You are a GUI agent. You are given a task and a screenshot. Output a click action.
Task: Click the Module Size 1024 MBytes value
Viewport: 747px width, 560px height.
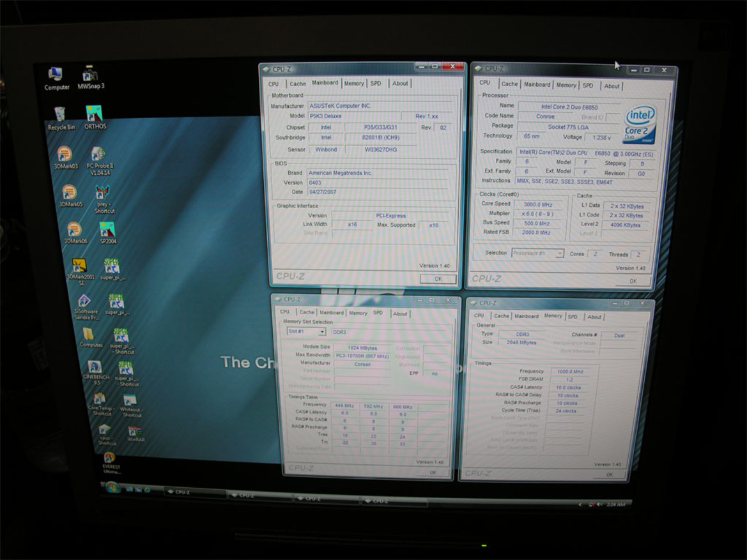(362, 348)
